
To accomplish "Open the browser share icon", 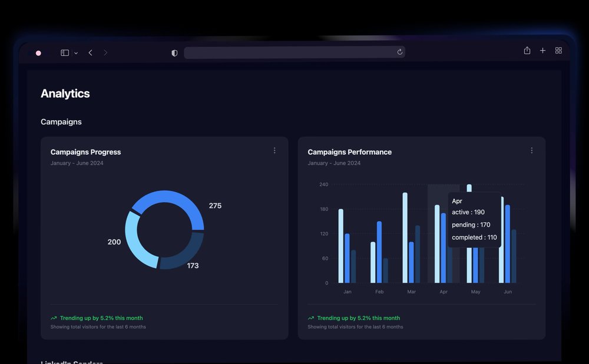I will tap(527, 50).
